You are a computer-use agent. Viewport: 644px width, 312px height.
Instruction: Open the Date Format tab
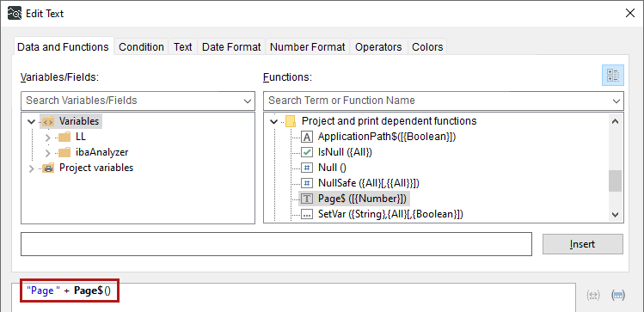[231, 47]
